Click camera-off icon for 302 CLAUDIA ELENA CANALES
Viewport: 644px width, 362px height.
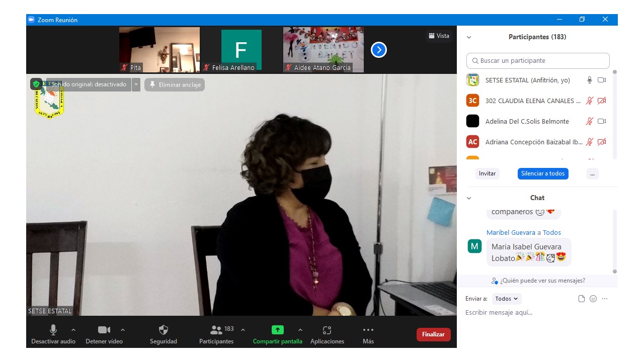602,101
